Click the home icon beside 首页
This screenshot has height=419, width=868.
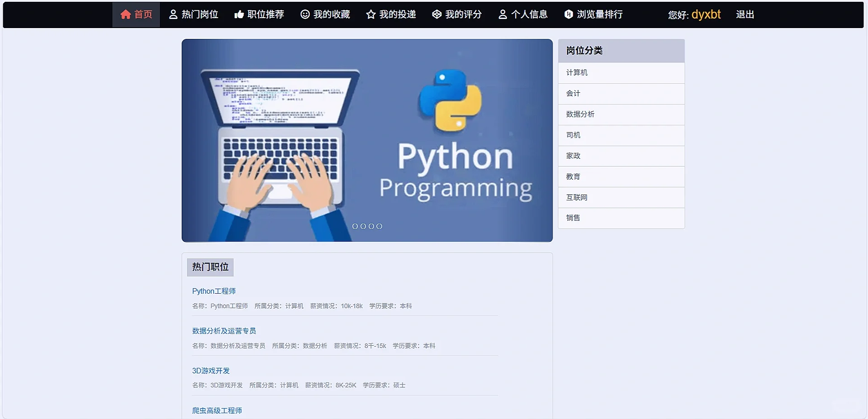125,14
